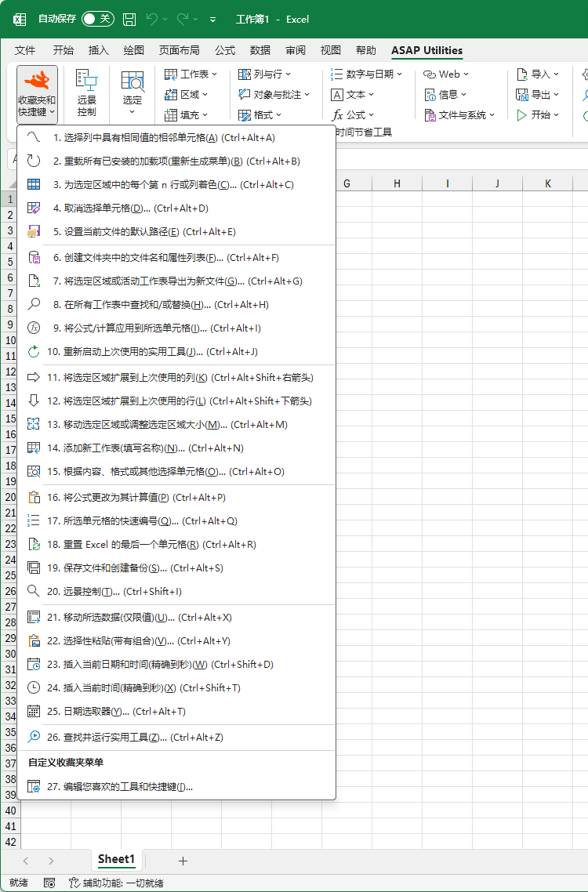The height and width of the screenshot is (892, 588).
Task: Click the 重载所有已安装的加载项 reload icon
Action: click(x=34, y=161)
